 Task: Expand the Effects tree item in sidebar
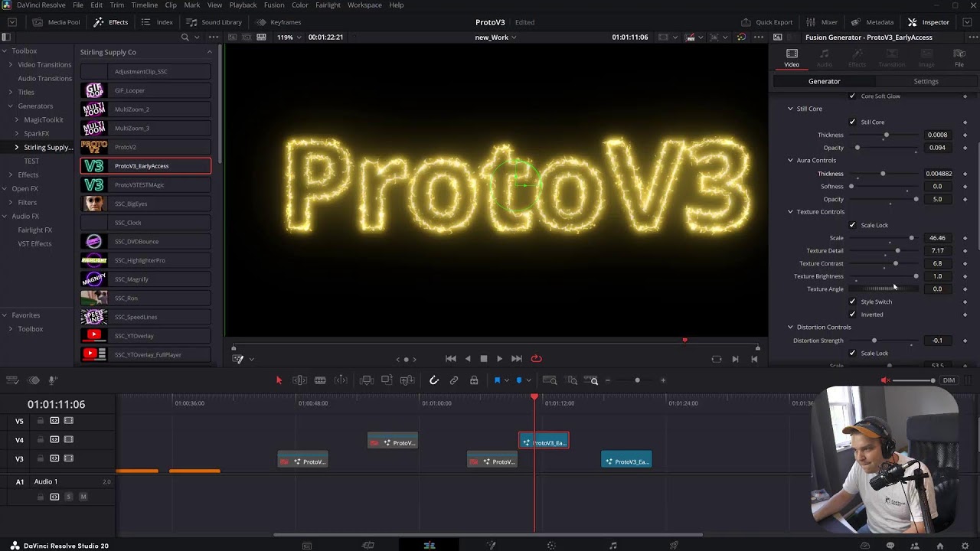point(11,174)
